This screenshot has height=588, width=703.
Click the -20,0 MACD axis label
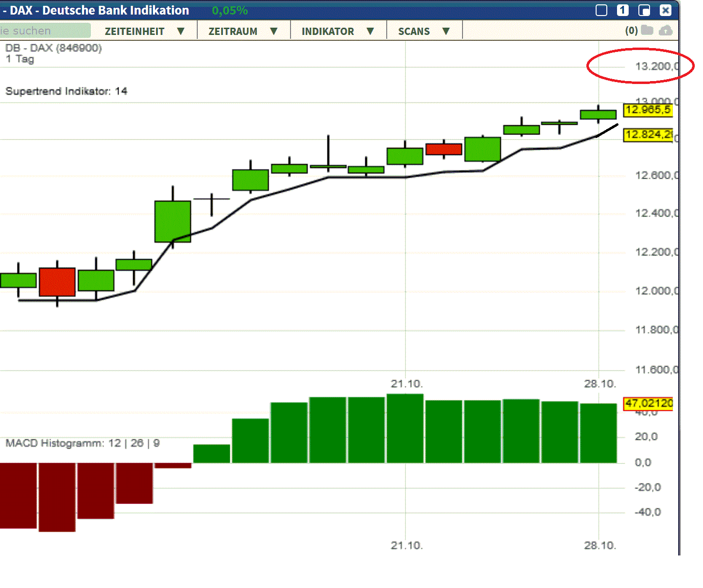648,487
